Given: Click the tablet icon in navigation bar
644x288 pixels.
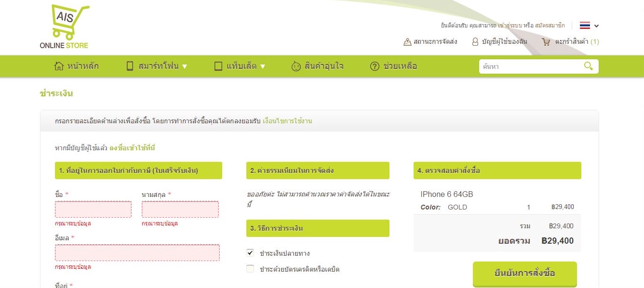Looking at the screenshot, I should tap(218, 66).
